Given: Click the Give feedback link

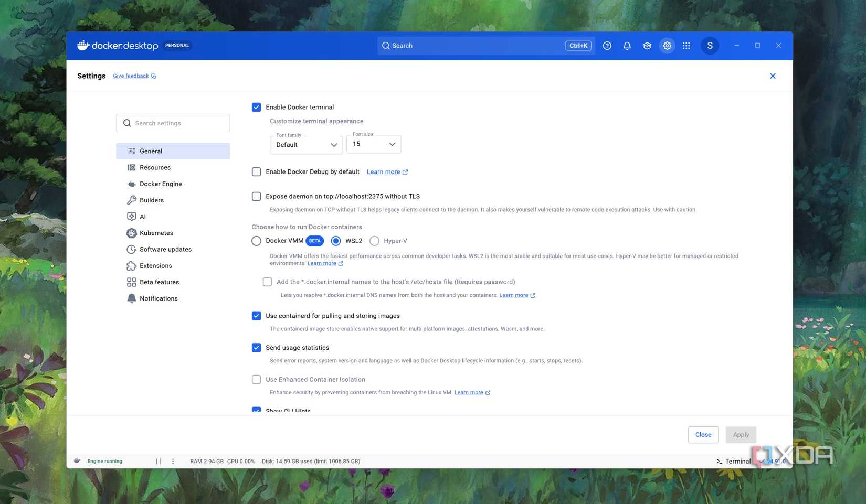Looking at the screenshot, I should coord(135,76).
